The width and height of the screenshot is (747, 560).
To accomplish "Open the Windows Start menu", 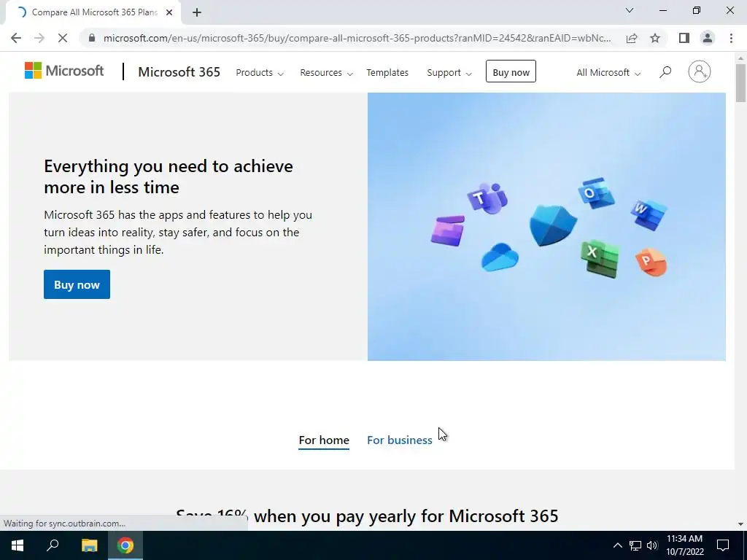I will 18,545.
